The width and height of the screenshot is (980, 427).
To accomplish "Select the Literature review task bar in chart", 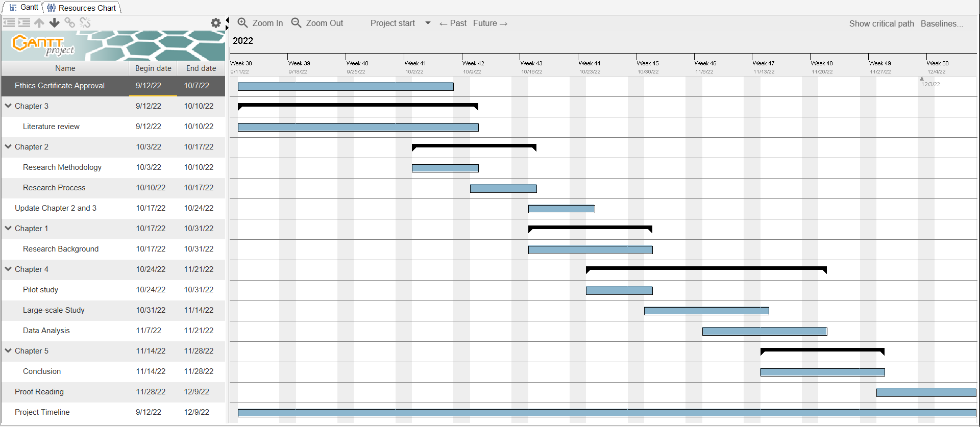I will 358,127.
